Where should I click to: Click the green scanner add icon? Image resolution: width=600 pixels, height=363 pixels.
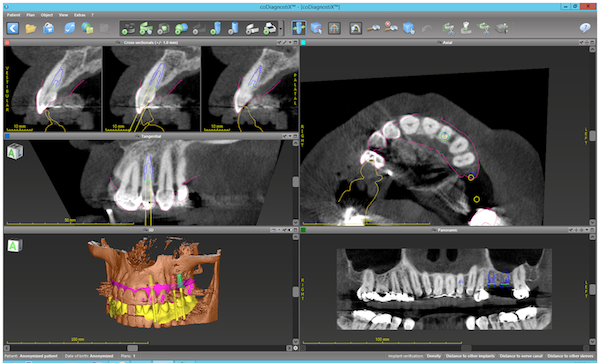(x=146, y=29)
